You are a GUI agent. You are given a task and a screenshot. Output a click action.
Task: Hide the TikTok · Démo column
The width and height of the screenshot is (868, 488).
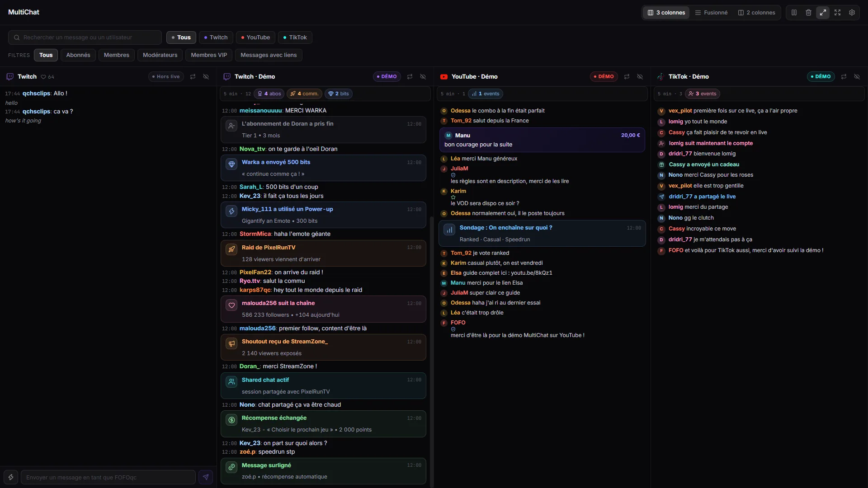[x=857, y=77]
